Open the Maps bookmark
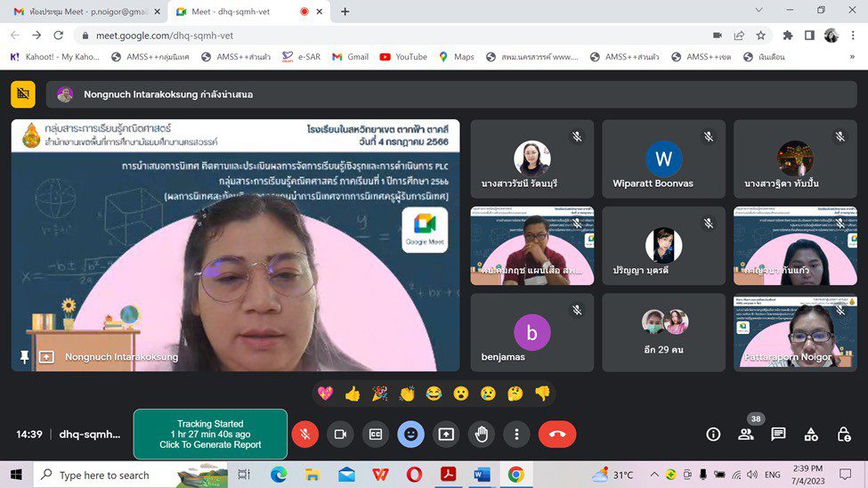Screen dimensions: 868x488 click(457, 56)
